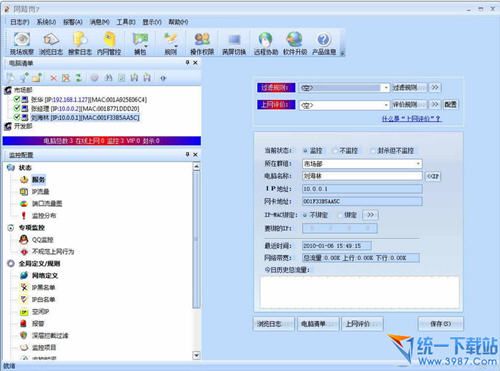
Task: Select the 封杀但不监控 radio button
Action: point(373,151)
